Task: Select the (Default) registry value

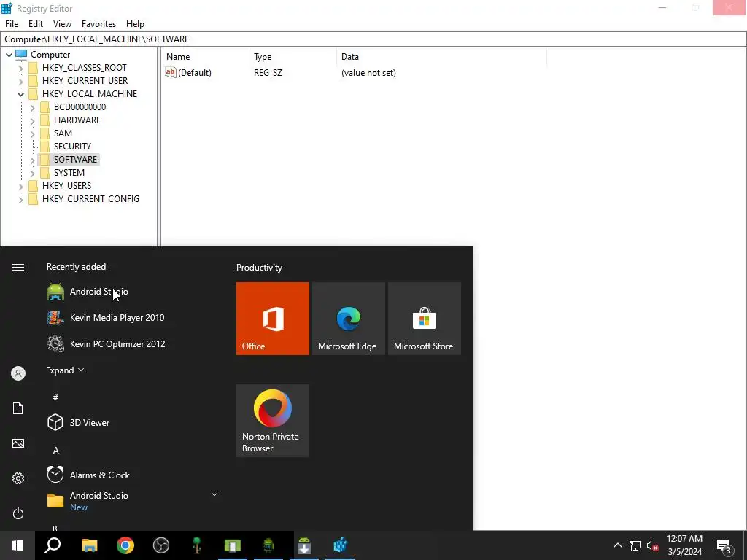Action: coord(194,73)
